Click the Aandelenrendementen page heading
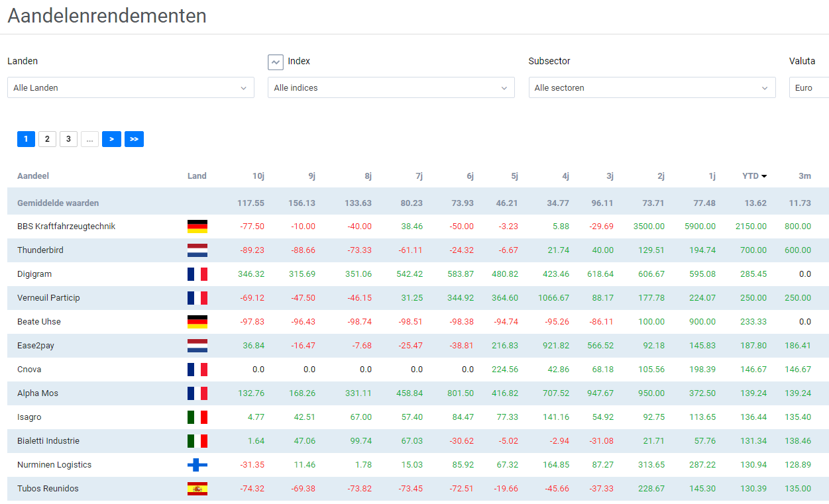This screenshot has height=504, width=829. click(107, 15)
